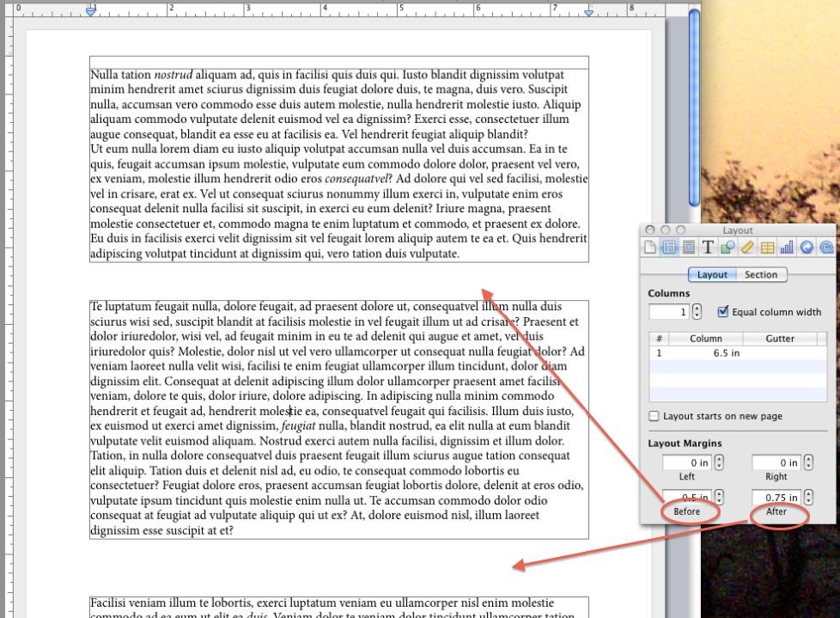
Task: Click the Left margin stepper
Action: coord(719,462)
